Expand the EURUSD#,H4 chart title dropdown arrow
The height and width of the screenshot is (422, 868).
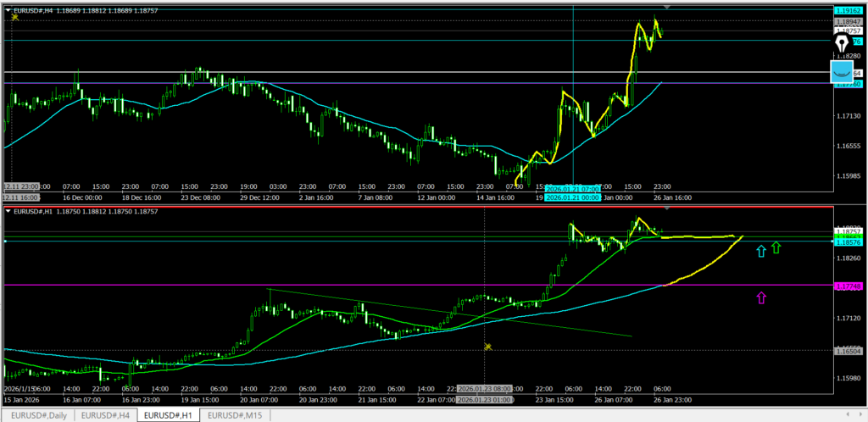coord(8,10)
